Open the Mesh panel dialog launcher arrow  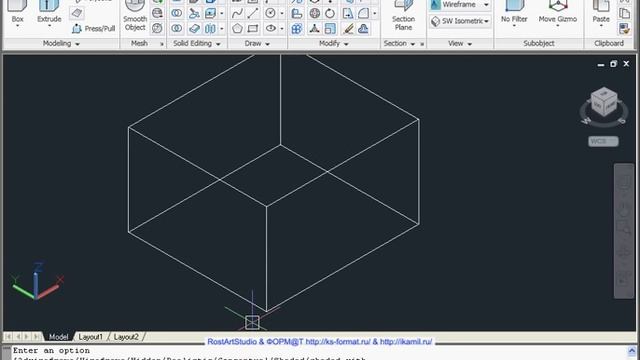point(162,44)
